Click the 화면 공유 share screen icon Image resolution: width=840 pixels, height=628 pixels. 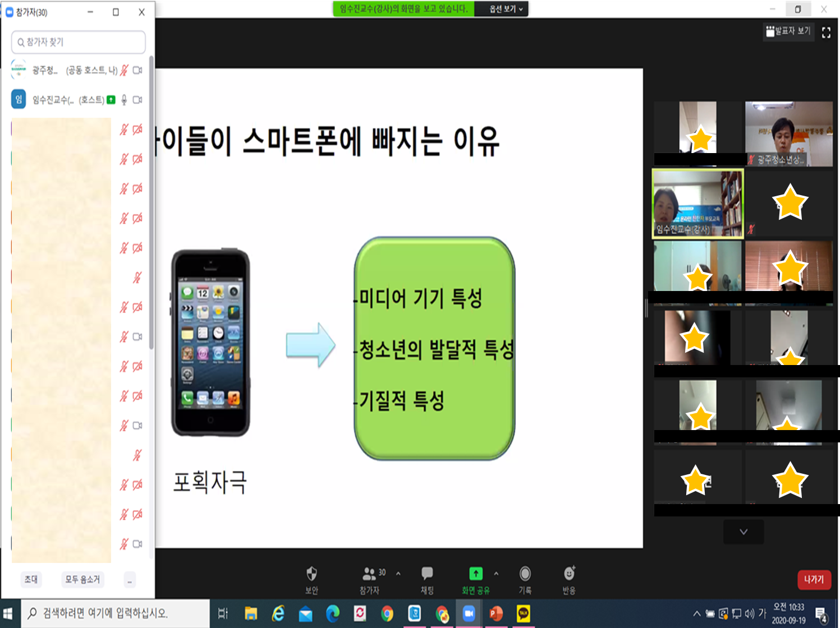[x=475, y=574]
